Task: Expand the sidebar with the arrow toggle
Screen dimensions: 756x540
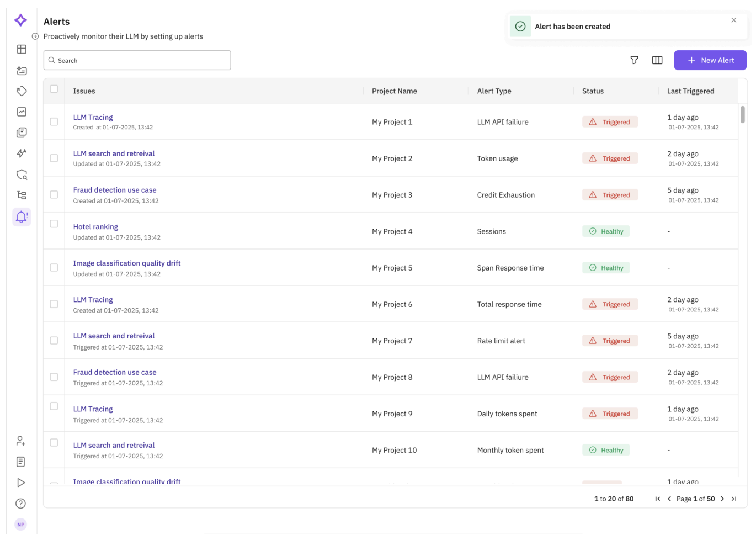Action: tap(35, 36)
